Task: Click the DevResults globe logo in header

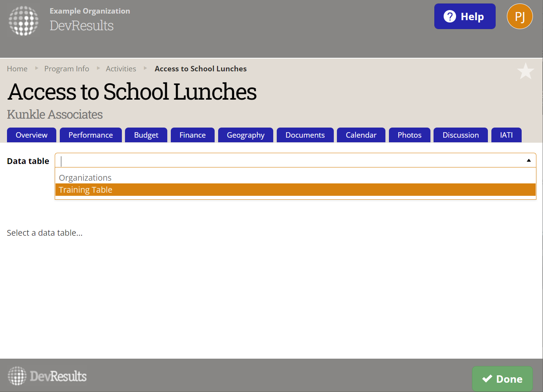Action: click(24, 21)
